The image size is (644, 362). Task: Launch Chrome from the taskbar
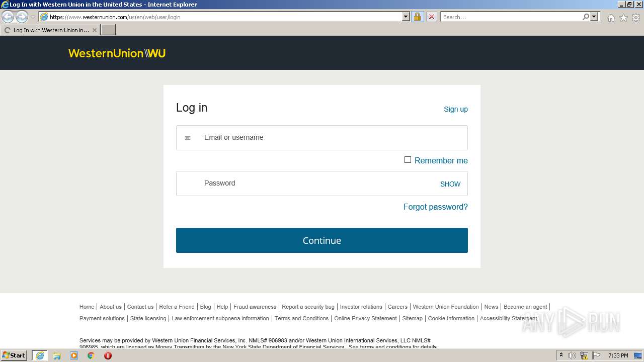point(91,355)
